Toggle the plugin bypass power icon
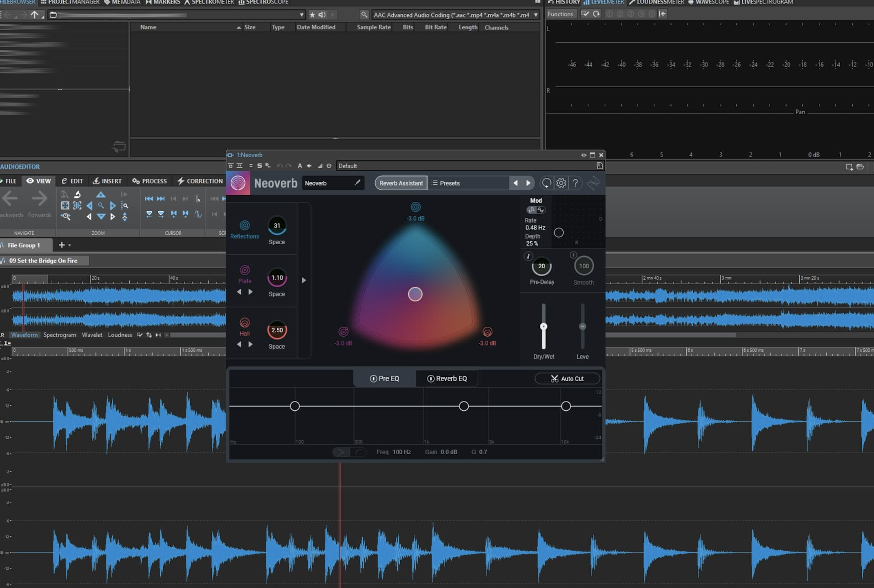 click(328, 166)
